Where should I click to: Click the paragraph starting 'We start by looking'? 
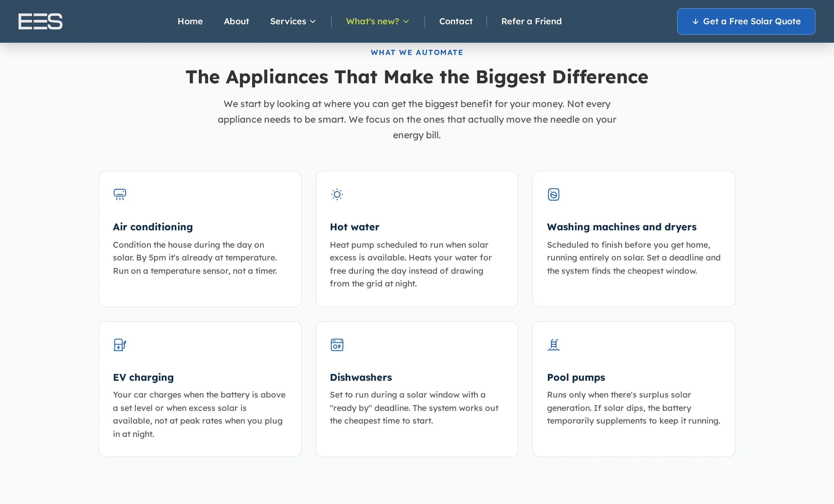417,119
